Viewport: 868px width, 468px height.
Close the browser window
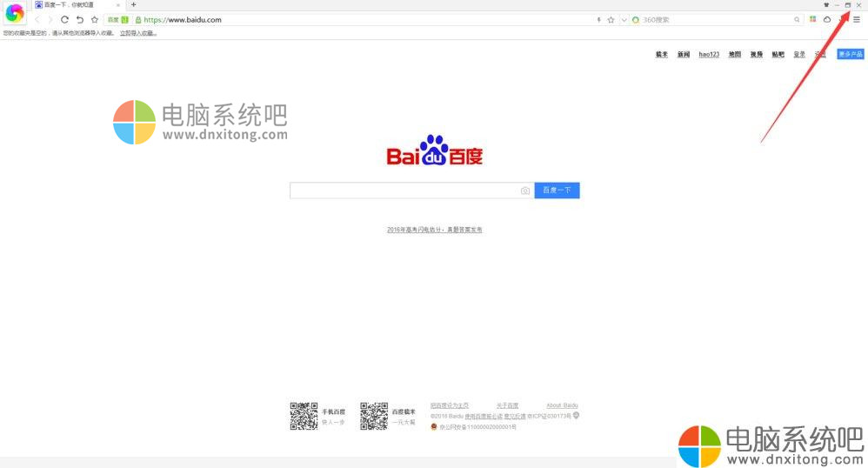(858, 5)
